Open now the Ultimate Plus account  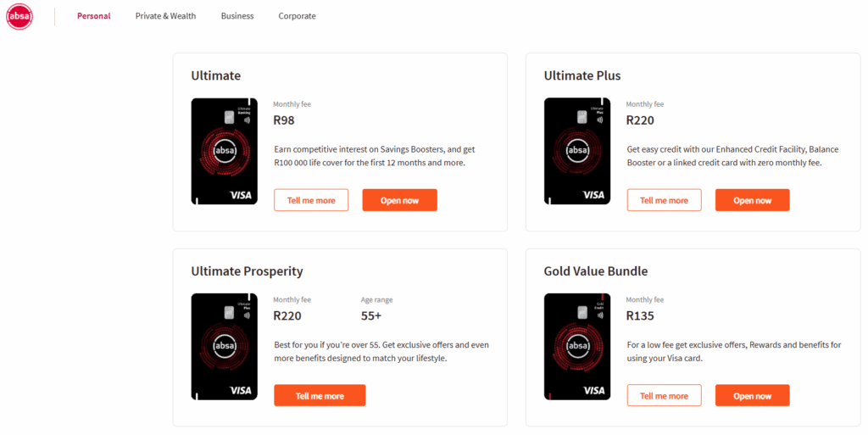(753, 200)
